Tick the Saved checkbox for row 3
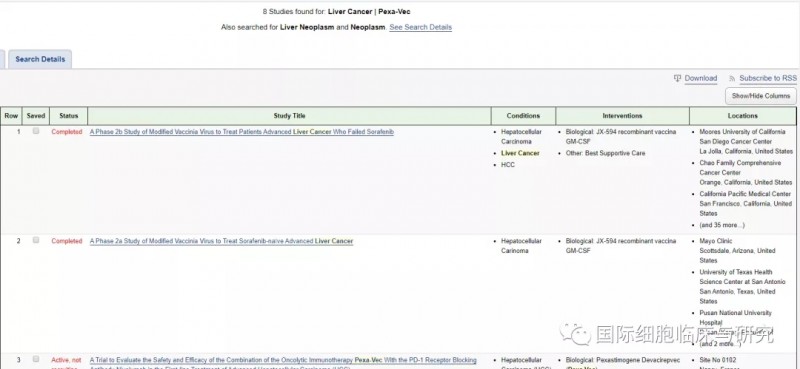Viewport: 800px width, 369px height. [36, 359]
